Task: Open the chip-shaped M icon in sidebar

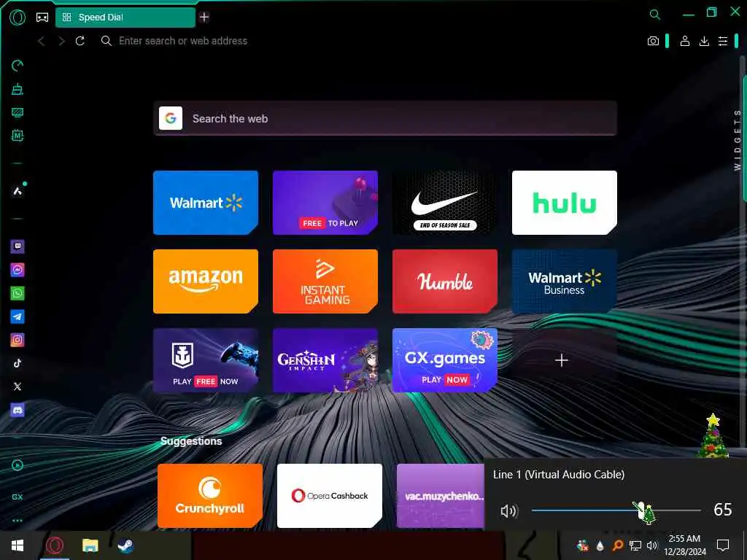Action: (x=18, y=136)
